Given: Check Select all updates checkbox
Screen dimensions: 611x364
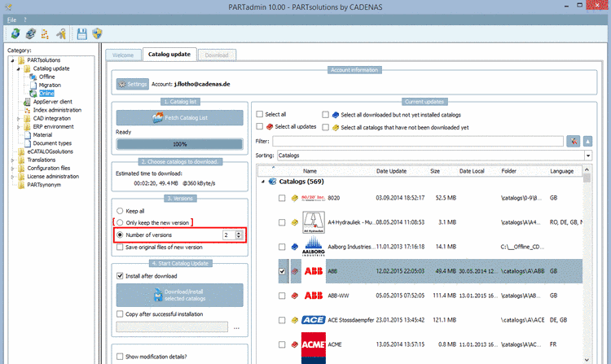Looking at the screenshot, I should coord(260,126).
